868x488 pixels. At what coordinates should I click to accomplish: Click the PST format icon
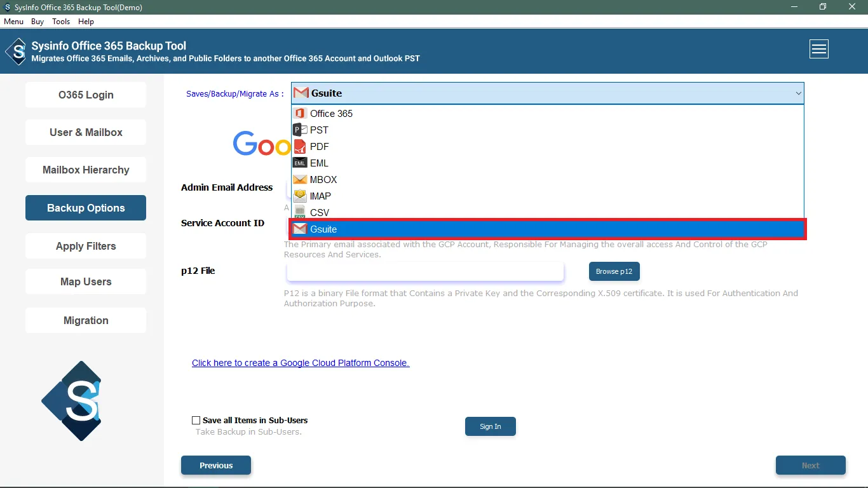pyautogui.click(x=300, y=130)
